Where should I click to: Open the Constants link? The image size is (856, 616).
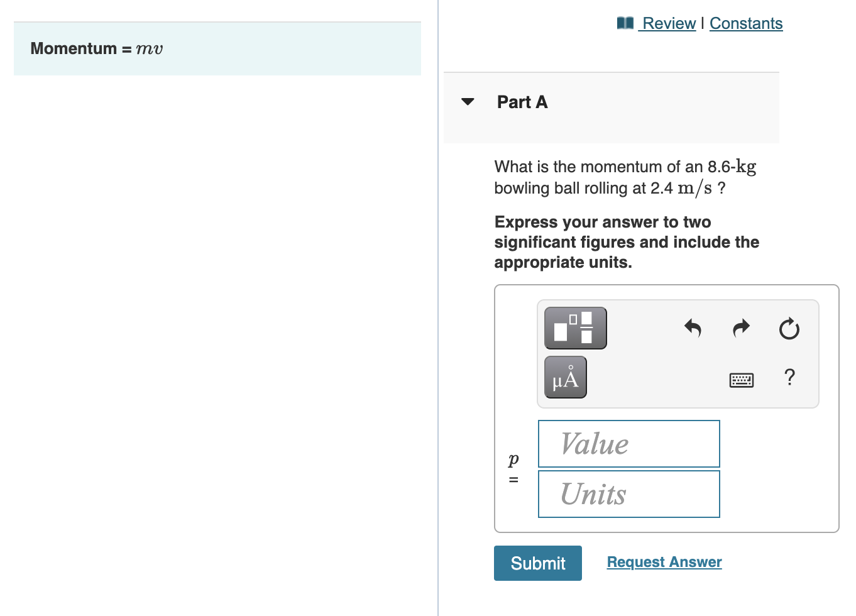pos(746,23)
